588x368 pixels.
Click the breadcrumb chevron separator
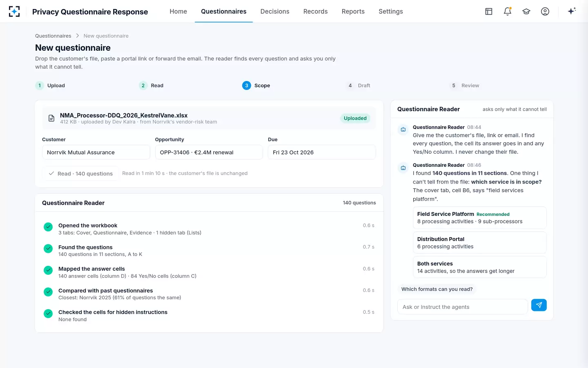[77, 36]
